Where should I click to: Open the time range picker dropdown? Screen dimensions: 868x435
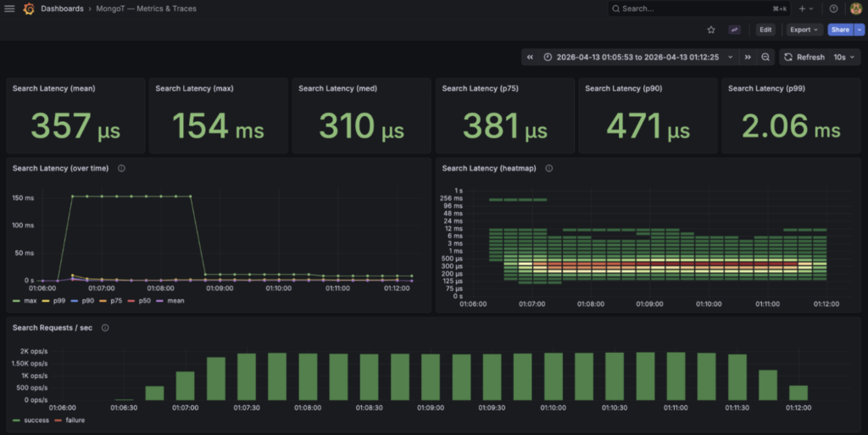coord(640,57)
